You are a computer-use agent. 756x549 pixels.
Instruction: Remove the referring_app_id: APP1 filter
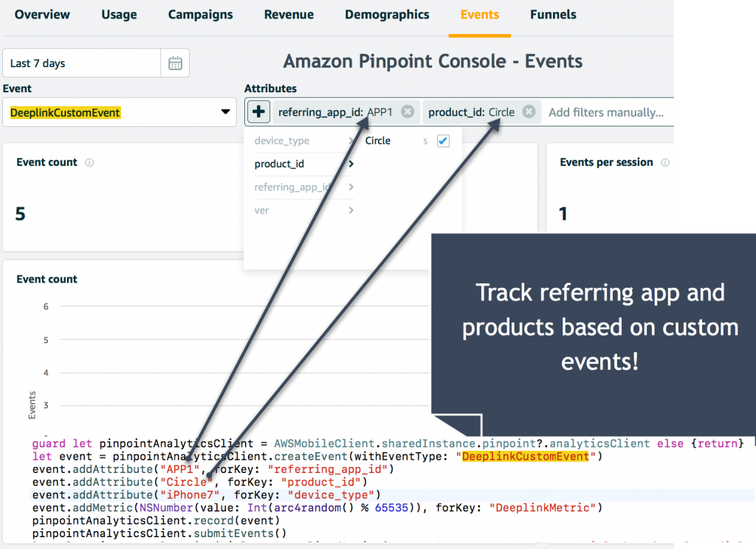408,112
